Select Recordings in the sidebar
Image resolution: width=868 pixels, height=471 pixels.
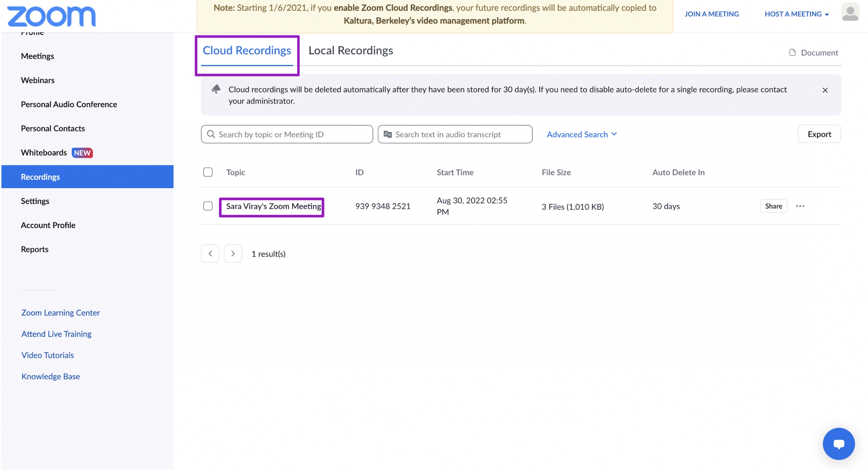point(87,177)
